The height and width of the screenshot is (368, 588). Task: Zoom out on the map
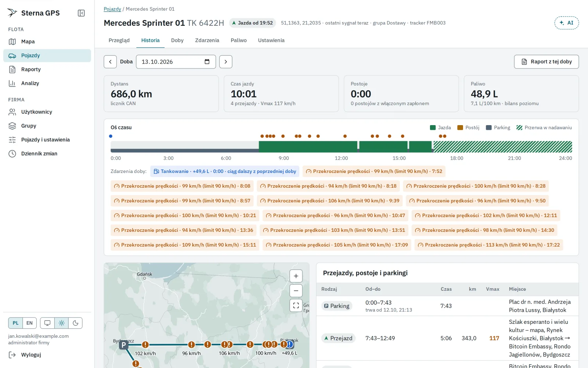(x=296, y=291)
